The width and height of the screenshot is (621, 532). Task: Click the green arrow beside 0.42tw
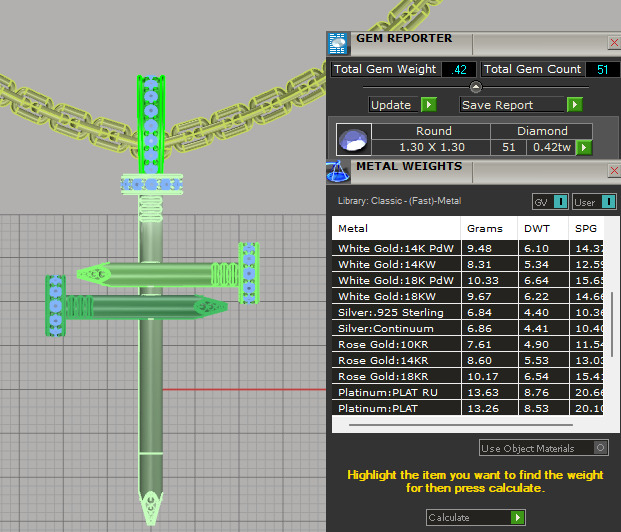pos(584,148)
